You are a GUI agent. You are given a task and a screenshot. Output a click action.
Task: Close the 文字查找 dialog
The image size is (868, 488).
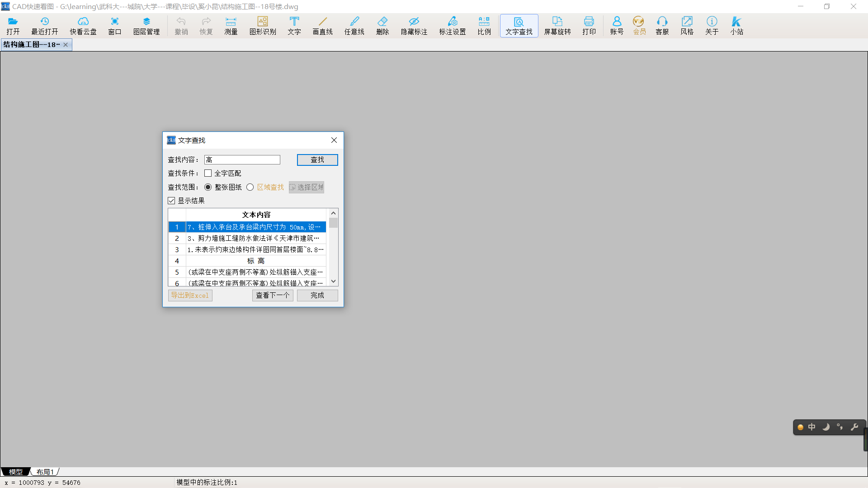tap(334, 140)
